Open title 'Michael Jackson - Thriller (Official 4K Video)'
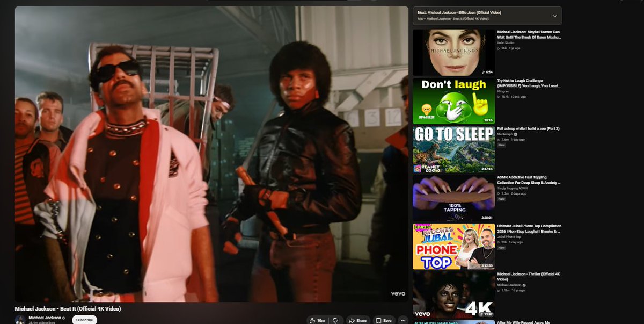The image size is (644, 324). click(529, 277)
